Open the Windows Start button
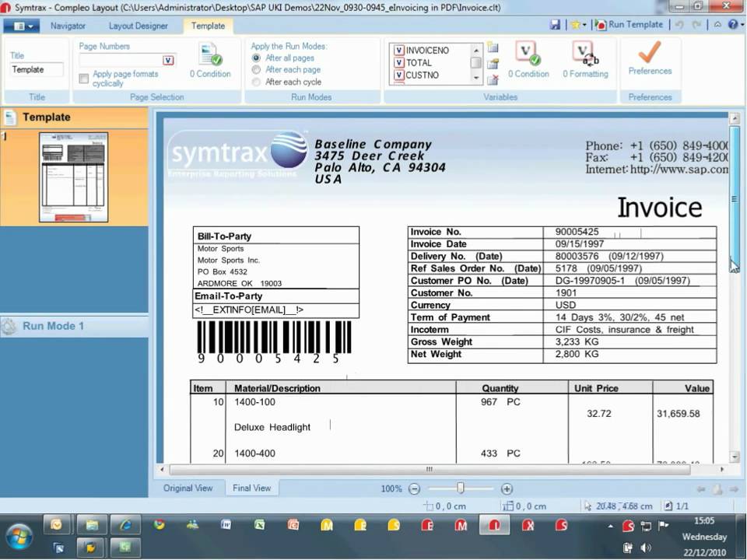Screen dimensions: 747x560 pyautogui.click(x=19, y=536)
